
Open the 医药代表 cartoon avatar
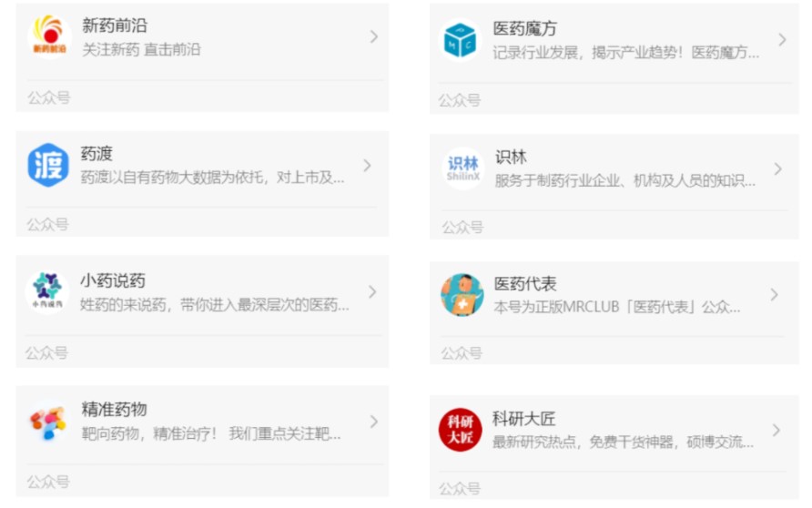[462, 295]
